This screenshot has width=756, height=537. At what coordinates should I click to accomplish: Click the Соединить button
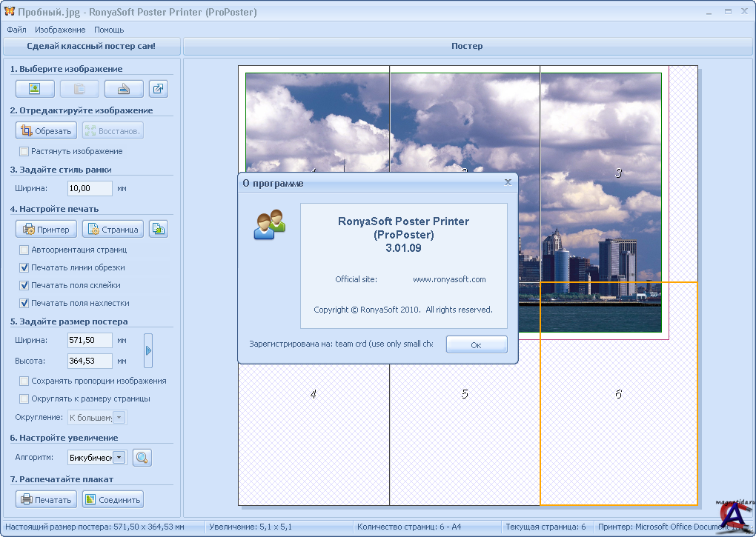(x=112, y=499)
